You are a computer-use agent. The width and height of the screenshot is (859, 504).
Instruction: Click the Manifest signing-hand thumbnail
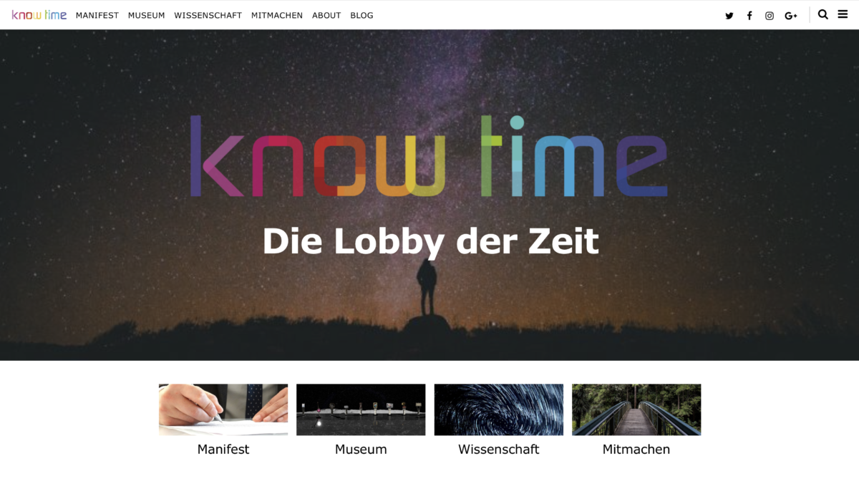point(223,409)
